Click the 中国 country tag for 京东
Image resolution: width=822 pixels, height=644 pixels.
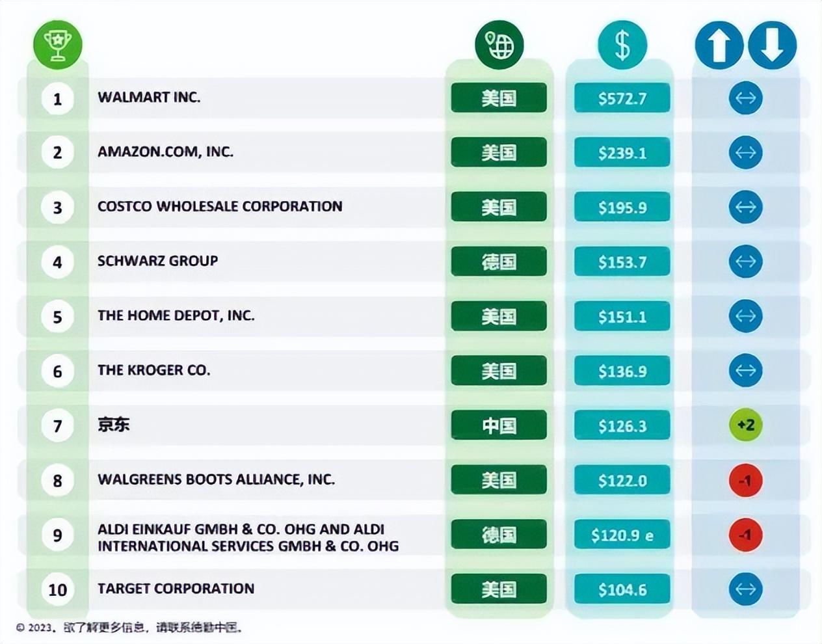[x=499, y=425]
